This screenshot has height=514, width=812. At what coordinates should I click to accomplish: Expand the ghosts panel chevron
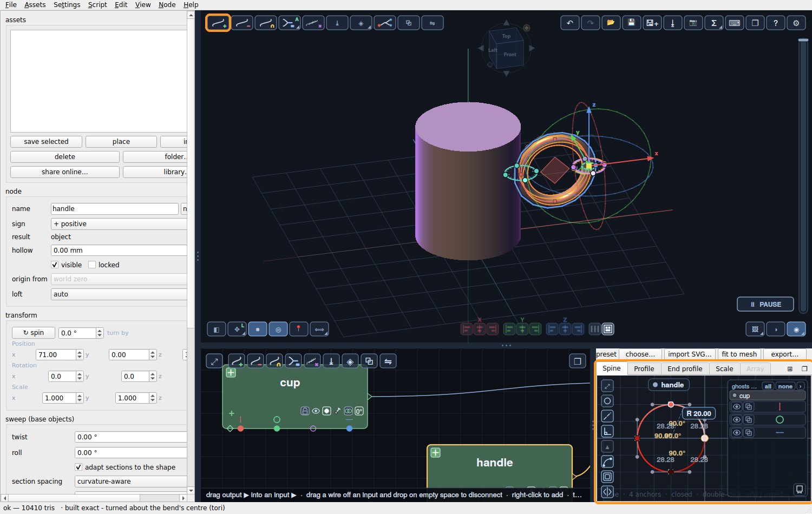[800, 386]
